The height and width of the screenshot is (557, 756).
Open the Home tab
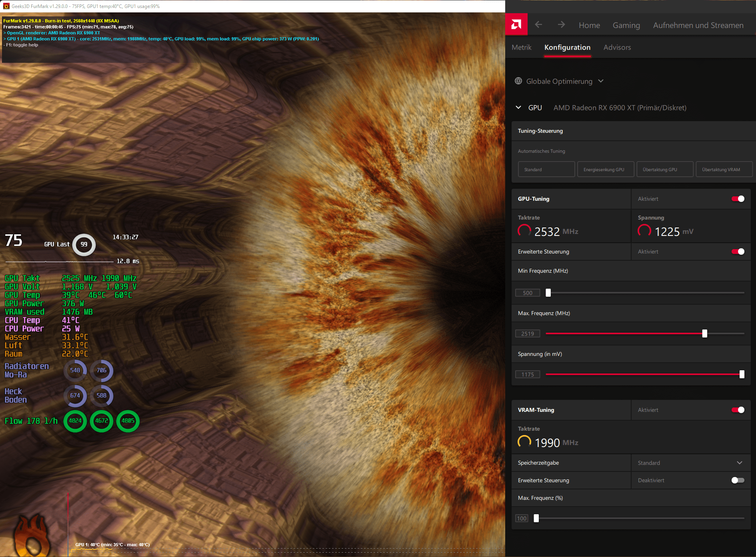tap(589, 25)
